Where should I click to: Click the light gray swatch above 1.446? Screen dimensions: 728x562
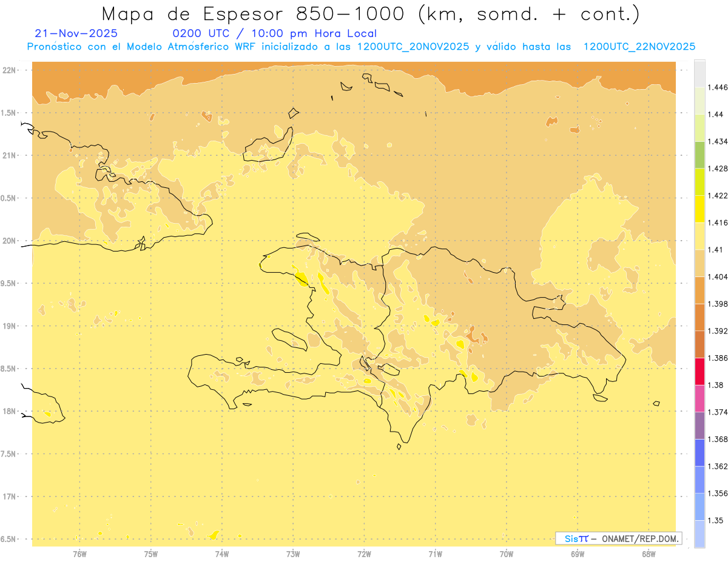(x=699, y=73)
